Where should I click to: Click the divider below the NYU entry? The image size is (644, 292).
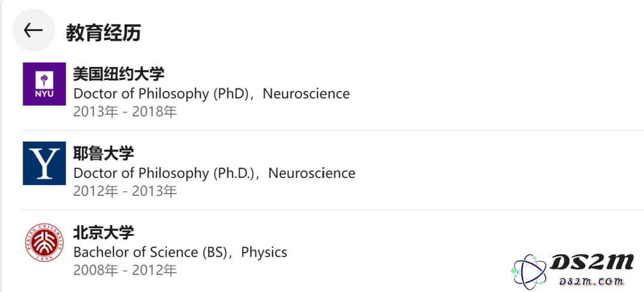click(x=333, y=130)
